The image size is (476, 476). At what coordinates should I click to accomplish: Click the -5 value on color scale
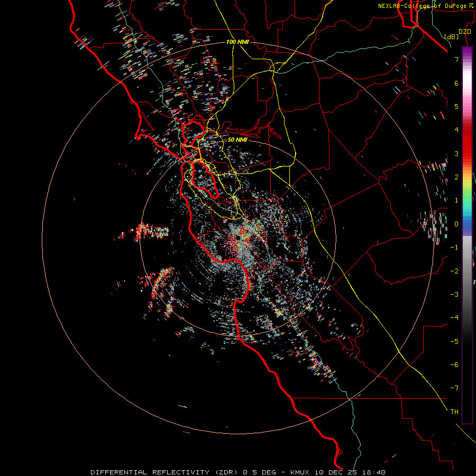click(454, 342)
